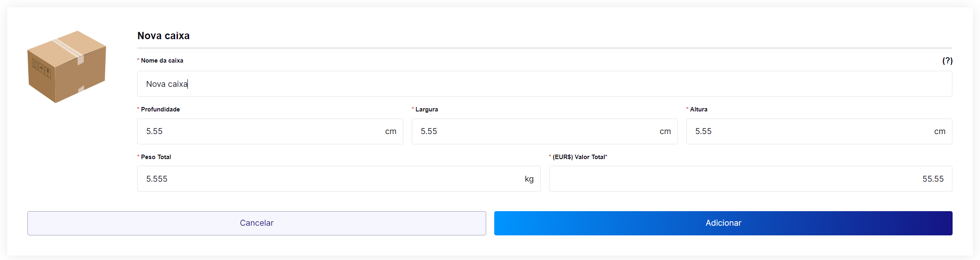Click the cardboard box illustration
The width and height of the screenshot is (980, 260).
pos(67,67)
